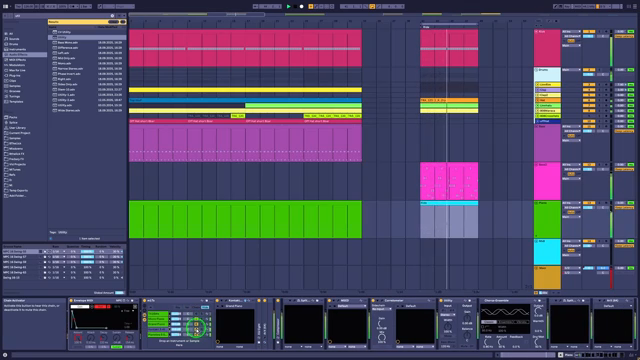Open Plug-Ins category in the browser

[15, 76]
